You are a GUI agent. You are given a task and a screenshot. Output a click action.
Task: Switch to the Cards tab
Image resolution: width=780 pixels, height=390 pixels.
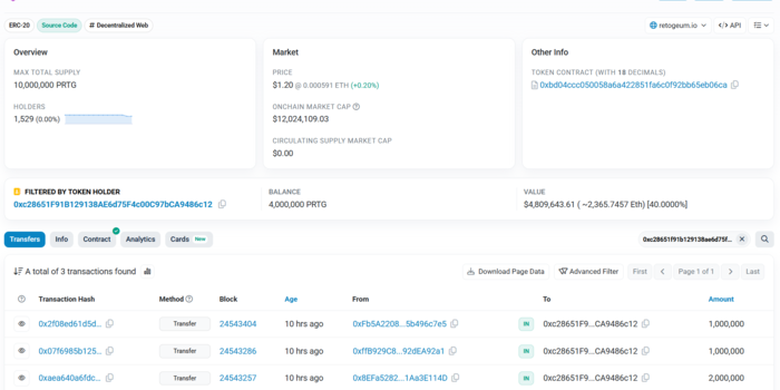click(x=189, y=239)
